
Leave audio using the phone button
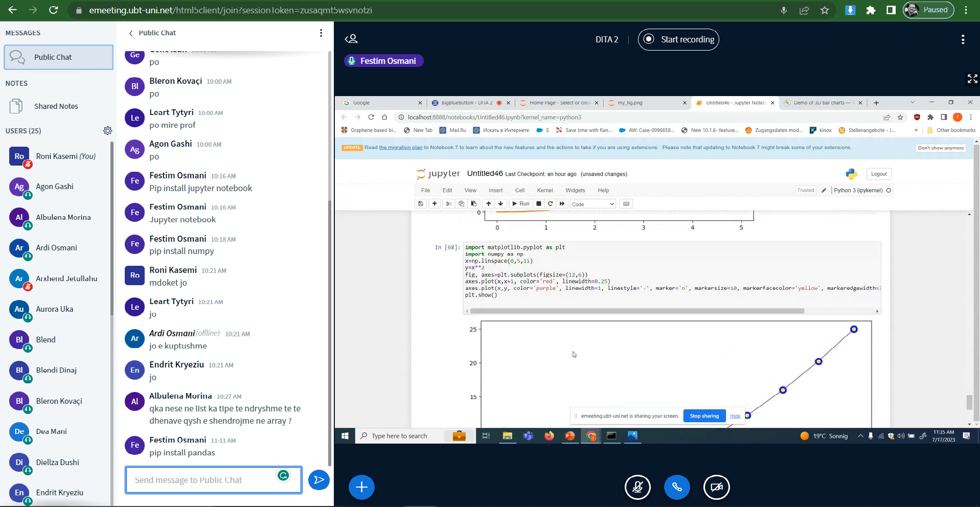click(676, 487)
